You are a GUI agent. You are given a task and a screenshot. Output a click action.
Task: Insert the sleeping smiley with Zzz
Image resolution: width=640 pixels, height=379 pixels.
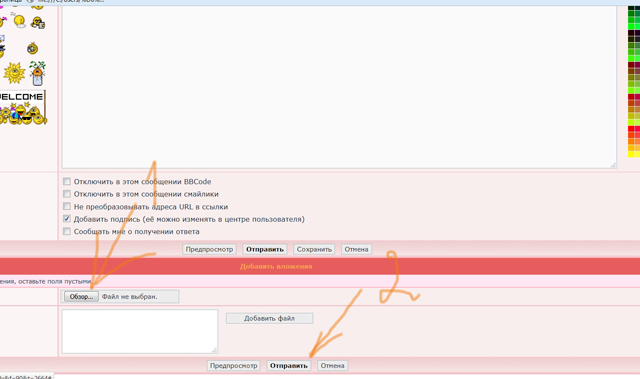[19, 20]
